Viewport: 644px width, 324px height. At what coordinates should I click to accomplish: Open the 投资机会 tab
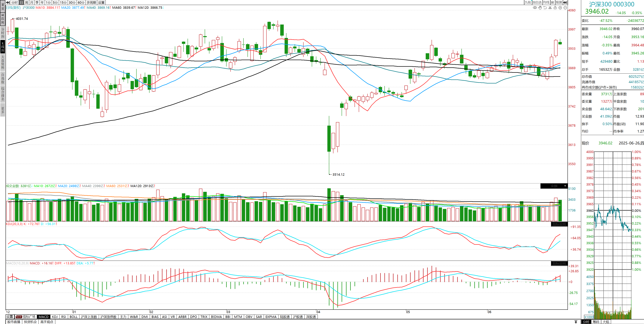[30, 322]
